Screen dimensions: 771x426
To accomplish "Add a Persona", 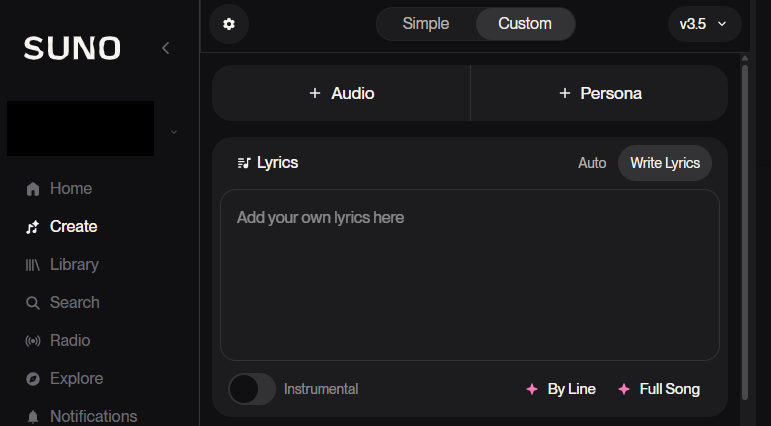I will click(599, 93).
